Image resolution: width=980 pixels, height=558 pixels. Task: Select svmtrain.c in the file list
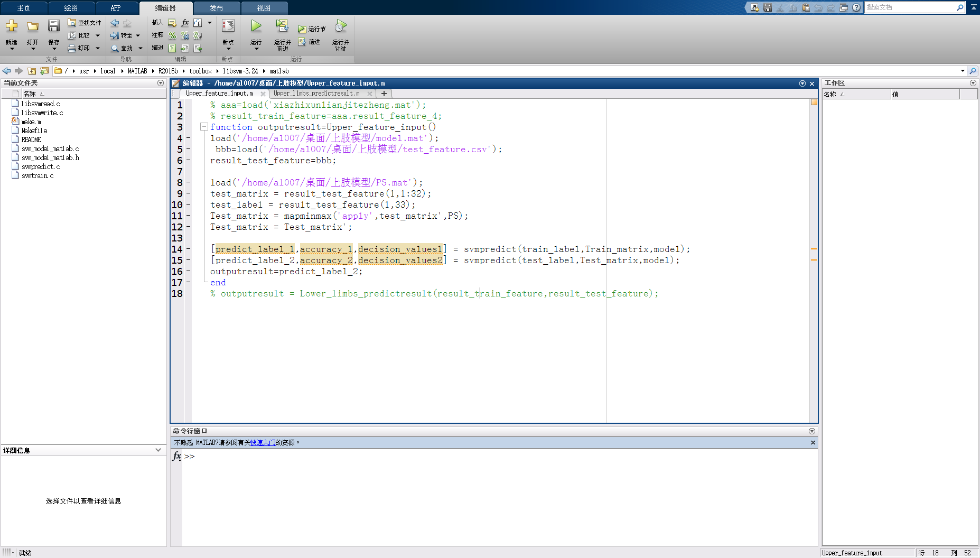(38, 175)
